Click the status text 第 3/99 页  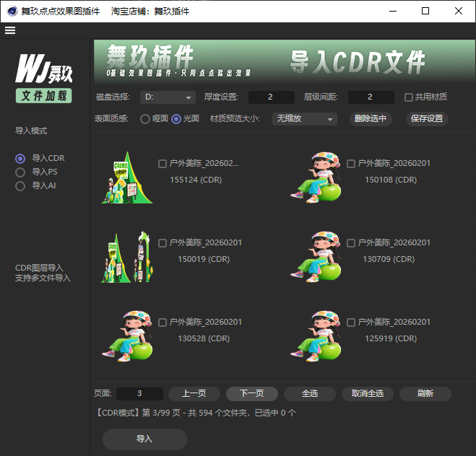coord(161,413)
